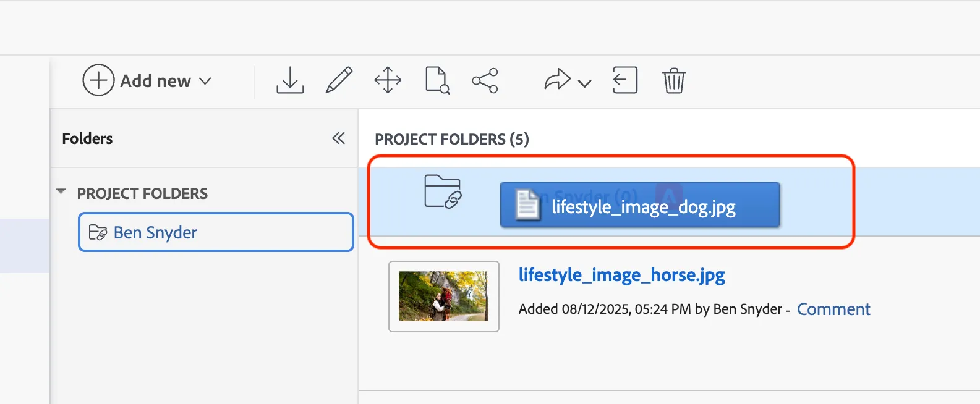Collapse the PROJECT FOLDERS tree triangle
Image resolution: width=980 pixels, height=404 pixels.
[x=61, y=192]
